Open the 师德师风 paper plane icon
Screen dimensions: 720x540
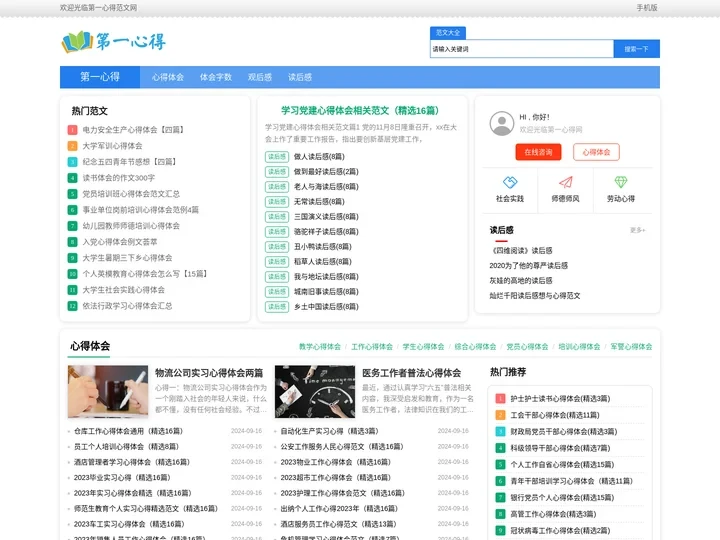pos(565,182)
